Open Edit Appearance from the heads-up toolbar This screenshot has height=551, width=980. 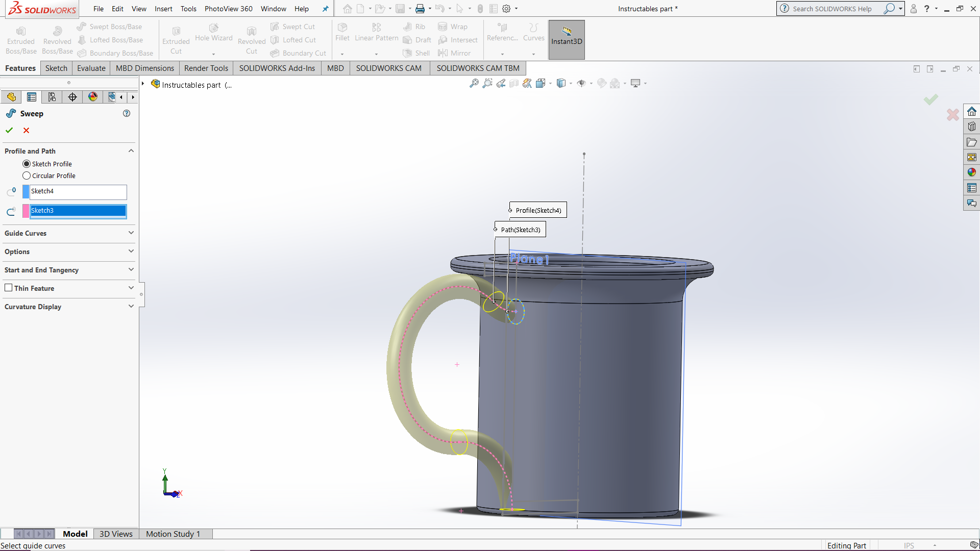tap(601, 83)
